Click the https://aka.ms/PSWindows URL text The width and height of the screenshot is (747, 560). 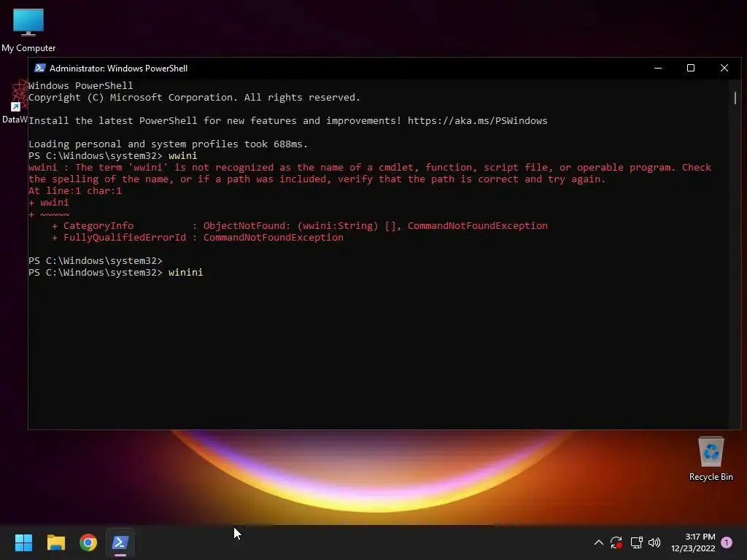coord(477,120)
